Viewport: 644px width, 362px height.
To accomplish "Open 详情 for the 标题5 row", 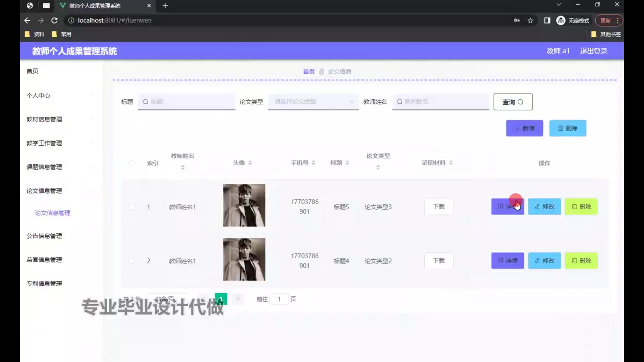I will pyautogui.click(x=508, y=206).
